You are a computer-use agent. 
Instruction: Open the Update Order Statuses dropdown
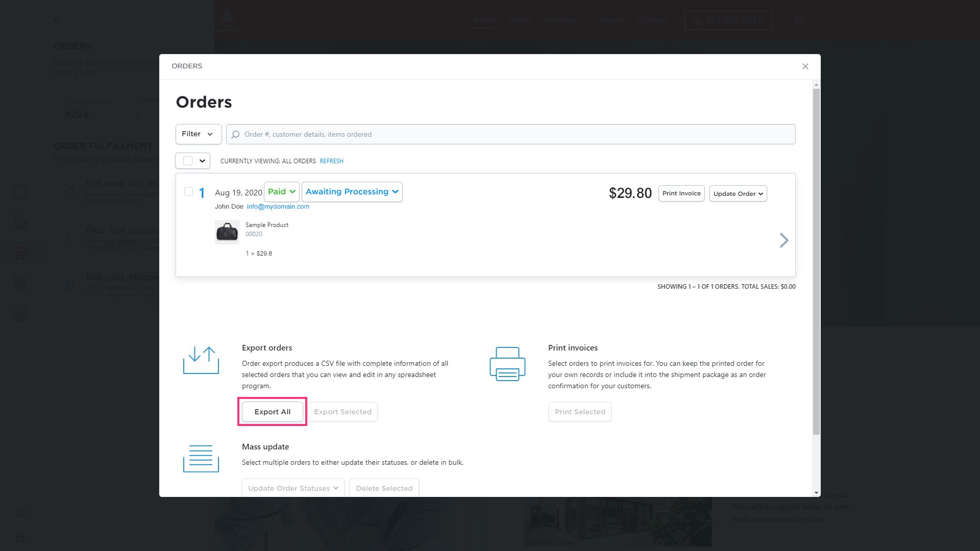tap(293, 488)
